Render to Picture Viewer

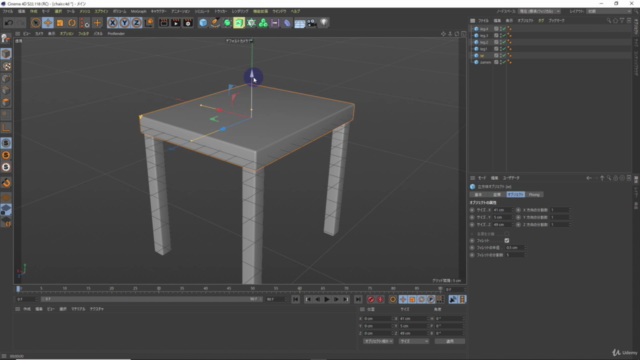tap(176, 23)
